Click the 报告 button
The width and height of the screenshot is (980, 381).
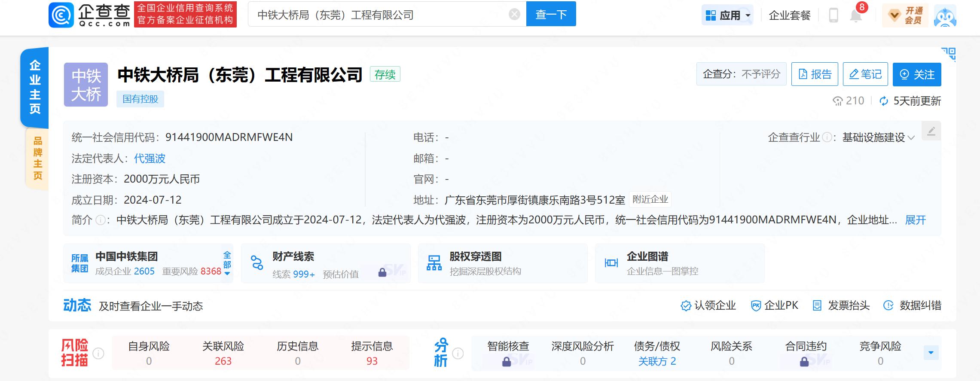(815, 74)
